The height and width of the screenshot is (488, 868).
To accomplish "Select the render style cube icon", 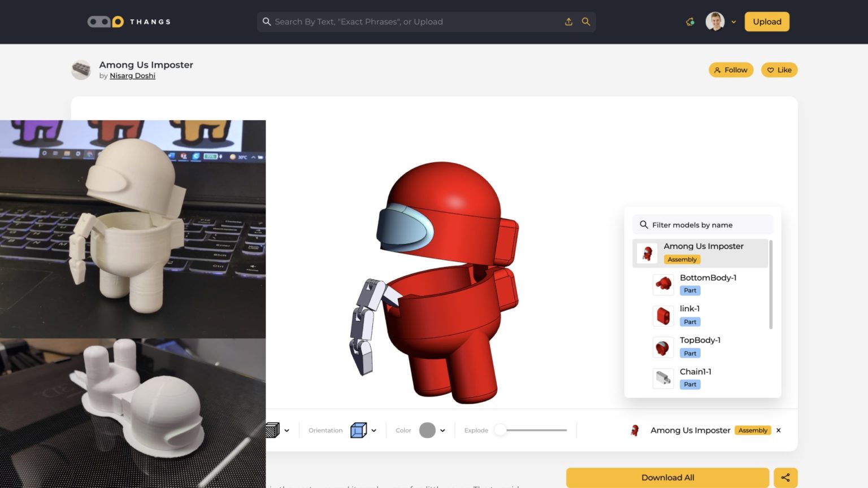I will click(273, 430).
